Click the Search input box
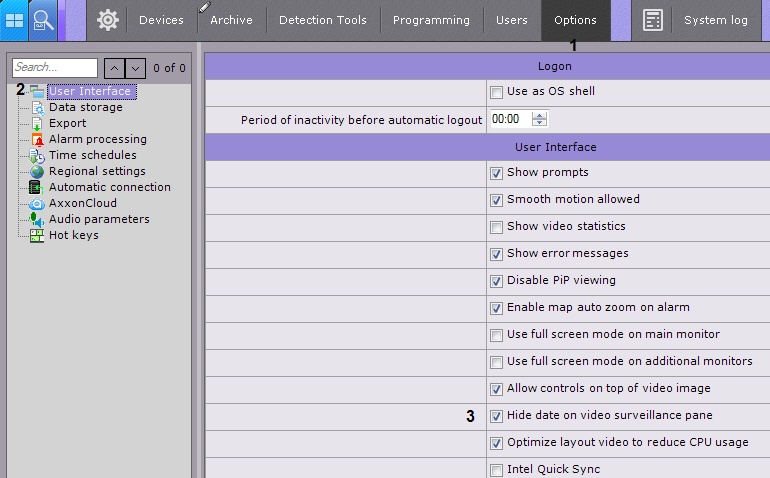Screen dimensions: 770x478 pos(55,68)
